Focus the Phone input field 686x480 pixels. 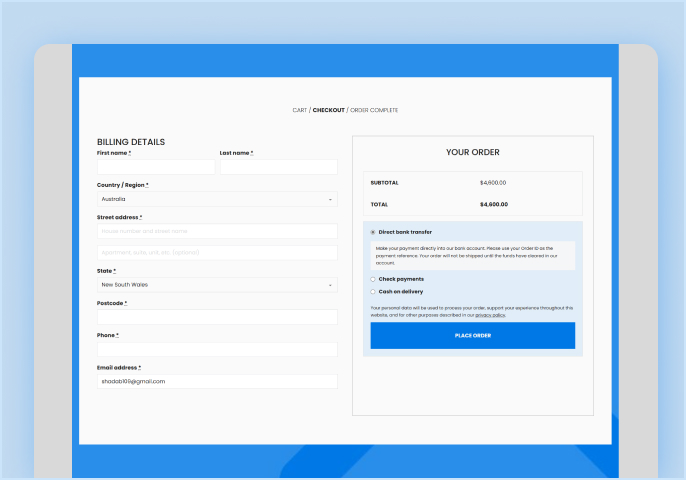[x=217, y=350]
